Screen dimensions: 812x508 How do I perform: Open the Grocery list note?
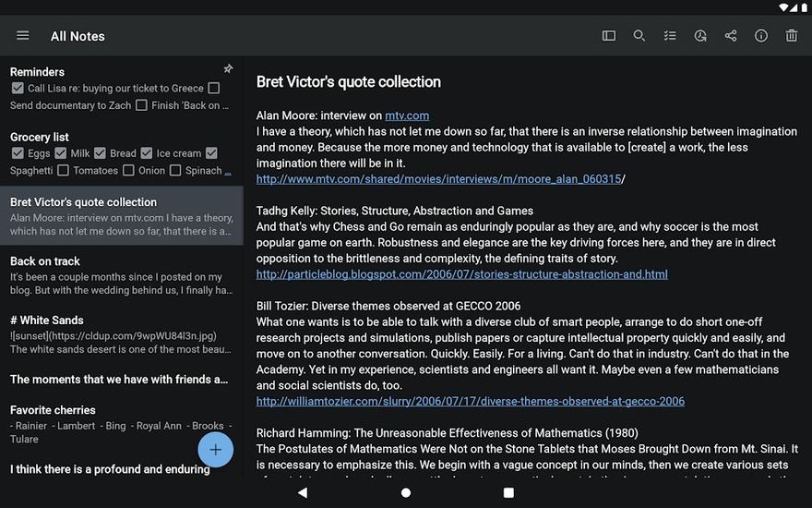(122, 153)
